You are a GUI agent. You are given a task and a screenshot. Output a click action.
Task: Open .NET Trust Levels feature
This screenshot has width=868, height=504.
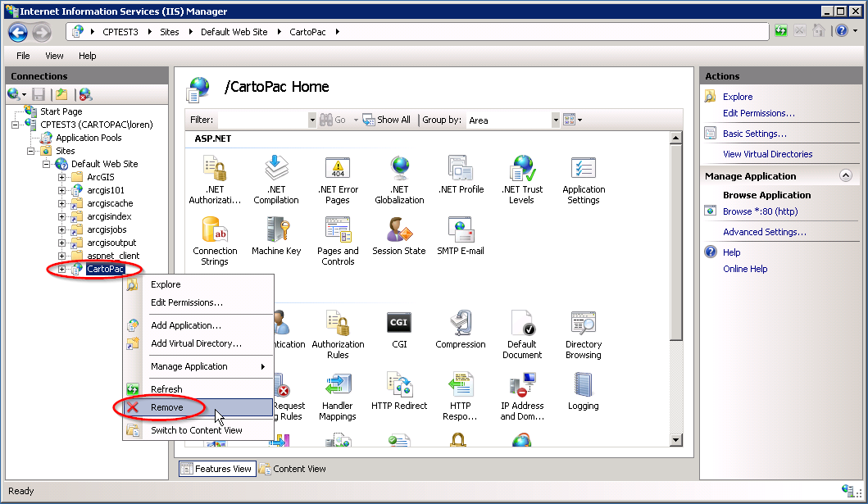tap(522, 179)
